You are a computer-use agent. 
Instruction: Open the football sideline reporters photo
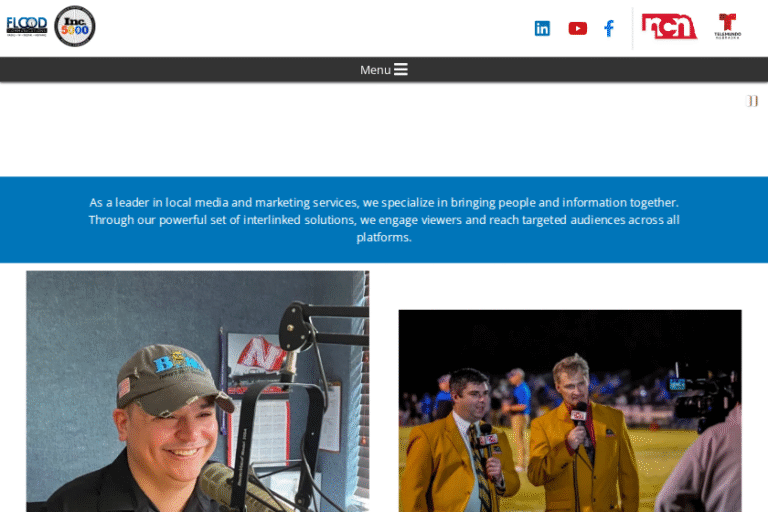coord(570,411)
